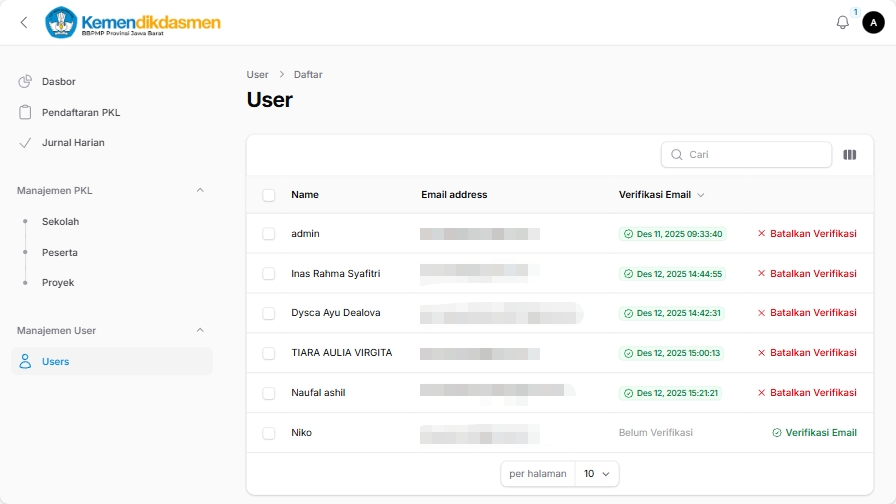Open the Sekolah menu item

click(x=60, y=221)
